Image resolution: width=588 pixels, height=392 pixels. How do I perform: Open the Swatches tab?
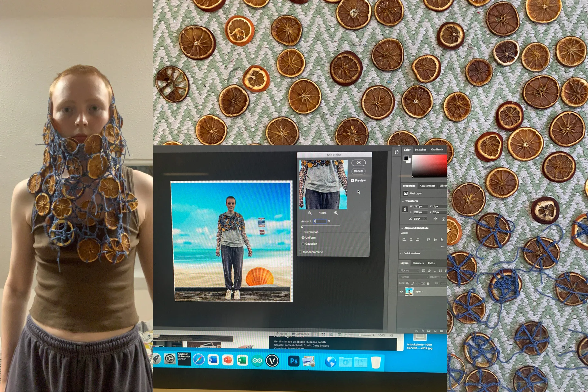(x=420, y=149)
